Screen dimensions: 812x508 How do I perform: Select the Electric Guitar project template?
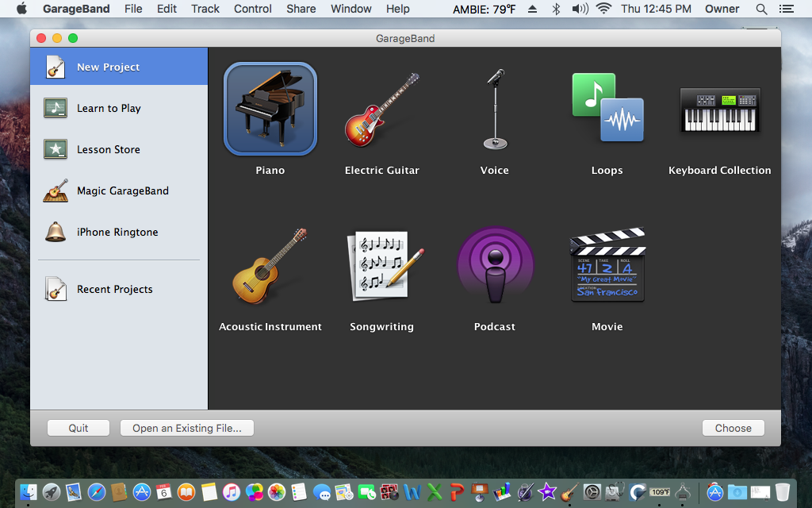[x=381, y=110]
